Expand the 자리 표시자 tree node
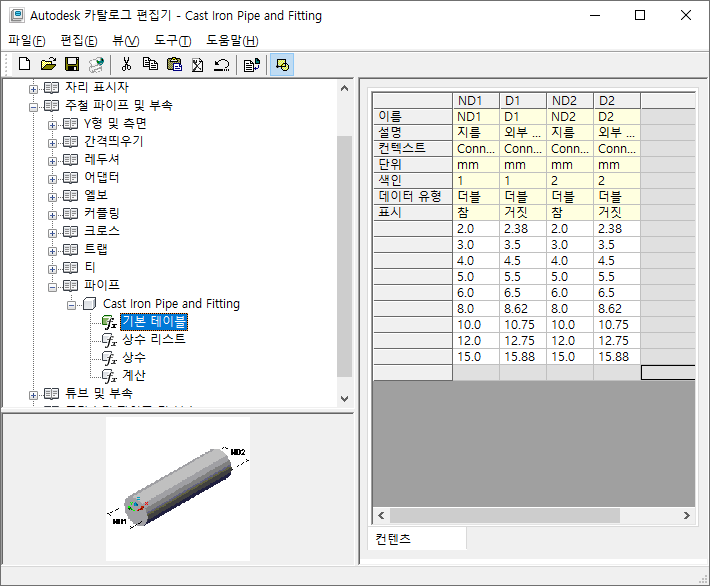710x586 pixels. tap(33, 89)
